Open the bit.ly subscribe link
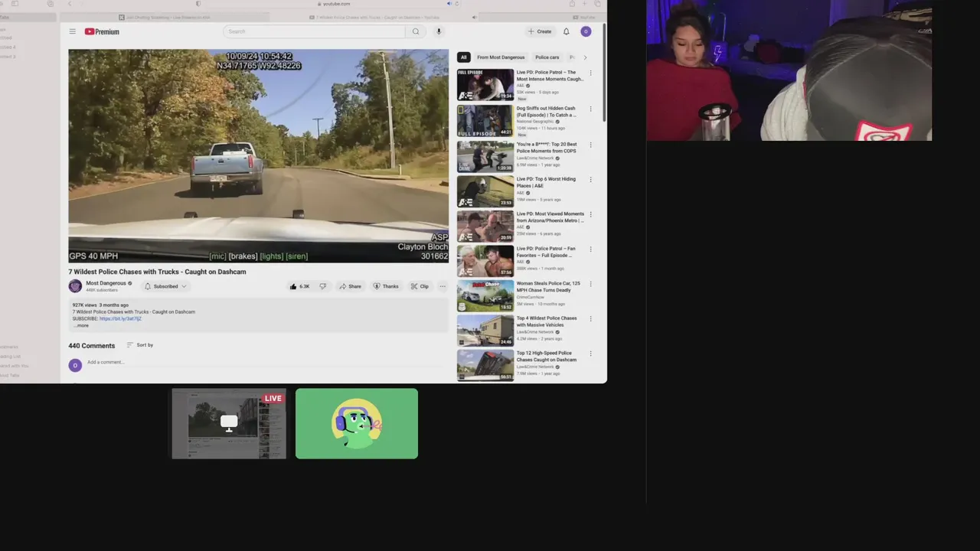Viewport: 980px width, 551px height. 120,319
